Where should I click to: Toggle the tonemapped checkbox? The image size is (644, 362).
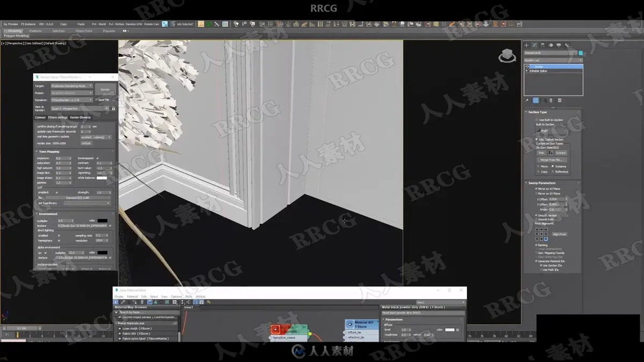tap(97, 158)
